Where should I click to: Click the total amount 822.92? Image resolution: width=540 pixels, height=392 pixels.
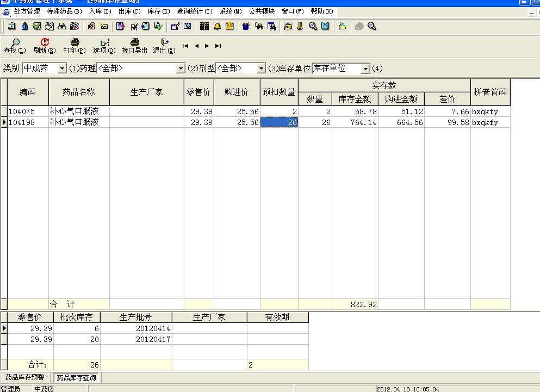(x=355, y=304)
